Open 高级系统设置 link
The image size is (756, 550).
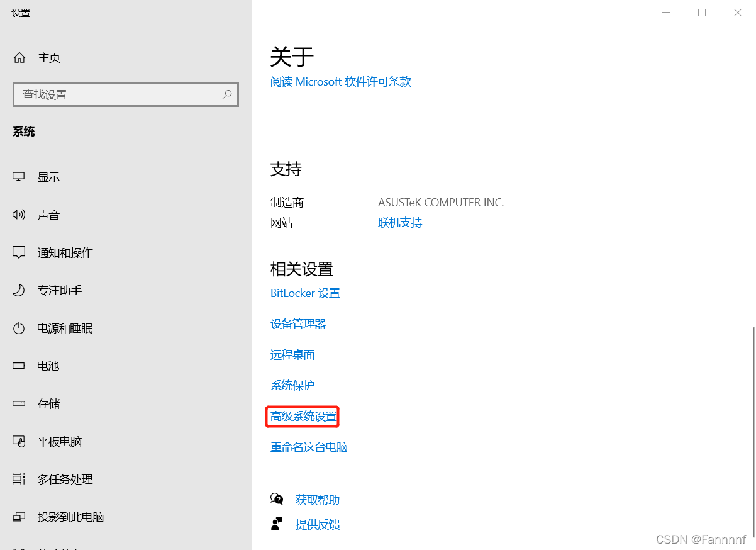(304, 416)
